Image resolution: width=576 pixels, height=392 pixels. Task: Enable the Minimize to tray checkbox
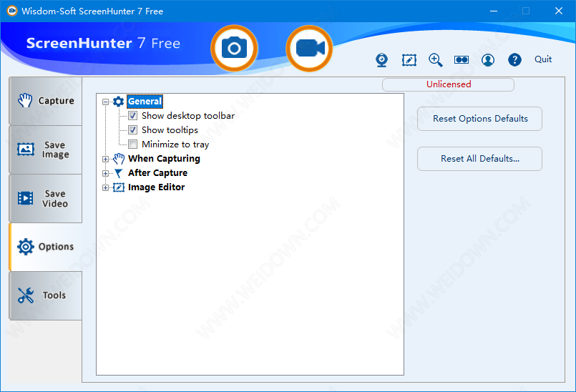(x=133, y=144)
